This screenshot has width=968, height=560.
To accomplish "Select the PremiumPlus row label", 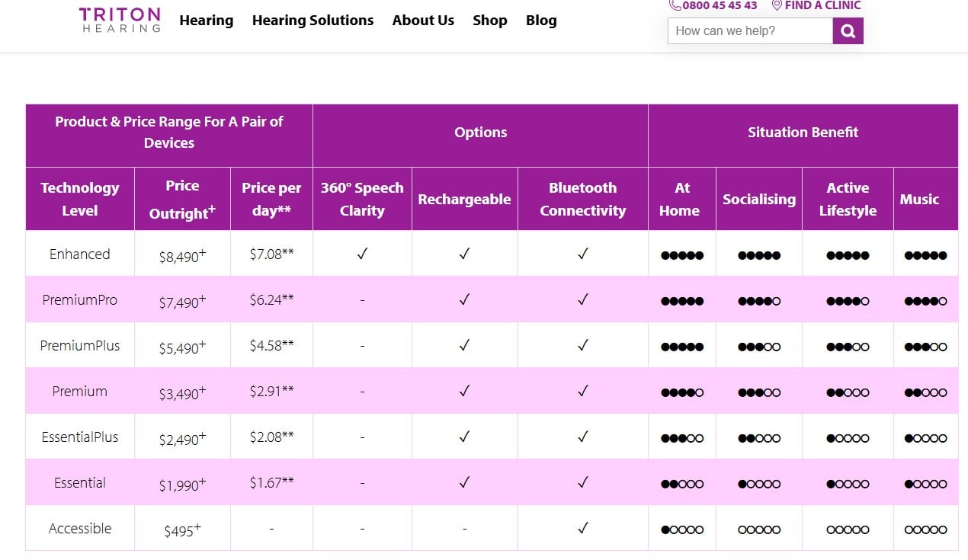I will (x=80, y=345).
